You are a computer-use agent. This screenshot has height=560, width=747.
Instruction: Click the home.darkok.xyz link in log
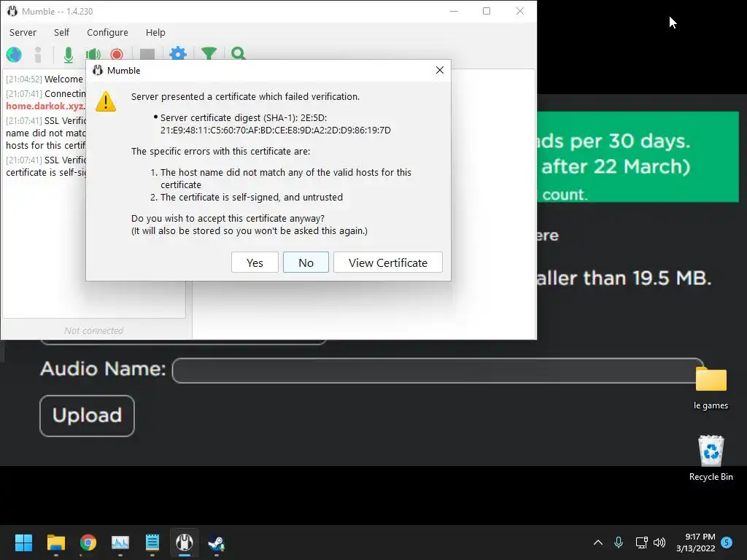(46, 106)
